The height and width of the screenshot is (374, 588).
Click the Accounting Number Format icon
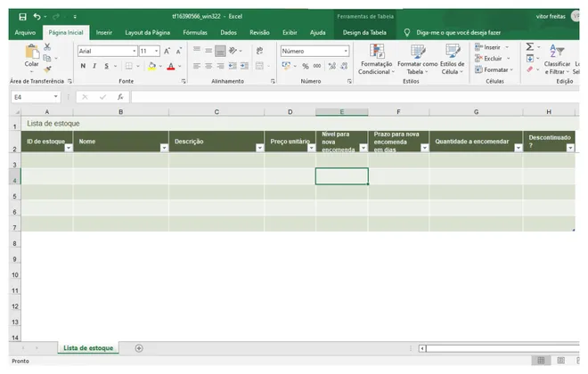click(286, 66)
